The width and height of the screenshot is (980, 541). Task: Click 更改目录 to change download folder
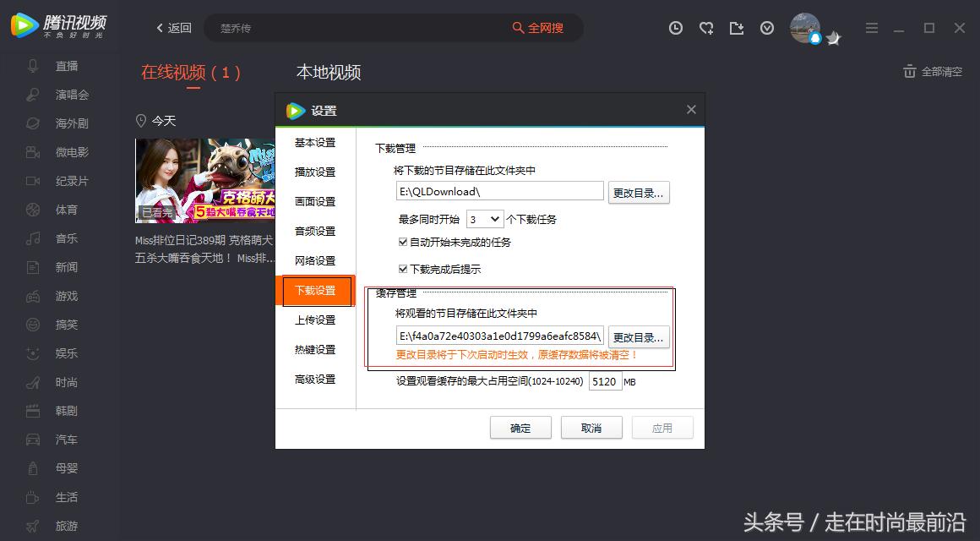point(639,192)
